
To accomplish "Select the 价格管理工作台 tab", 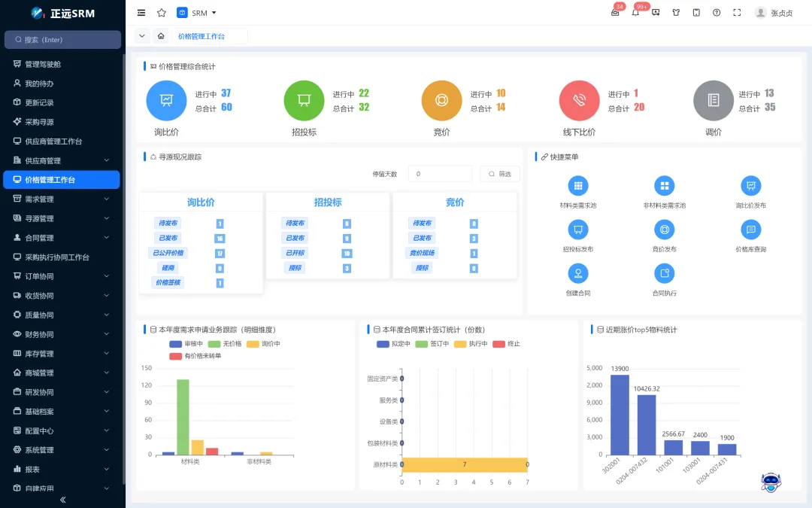I will point(201,36).
